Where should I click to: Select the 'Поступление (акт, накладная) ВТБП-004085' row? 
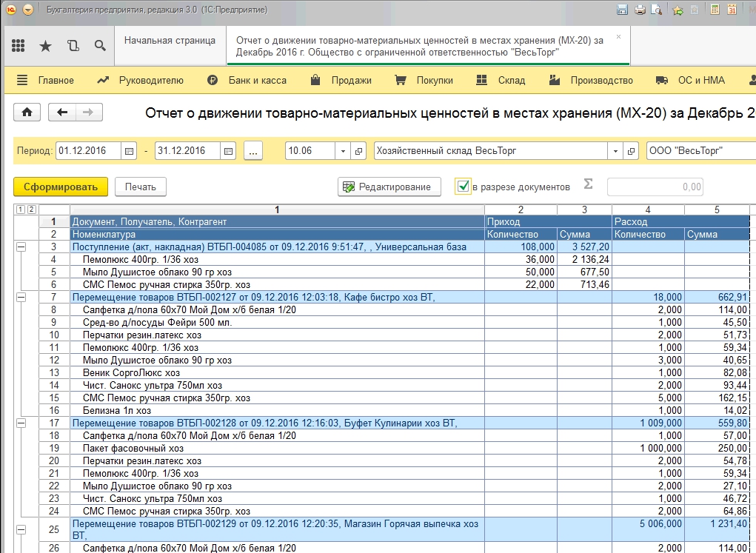277,247
